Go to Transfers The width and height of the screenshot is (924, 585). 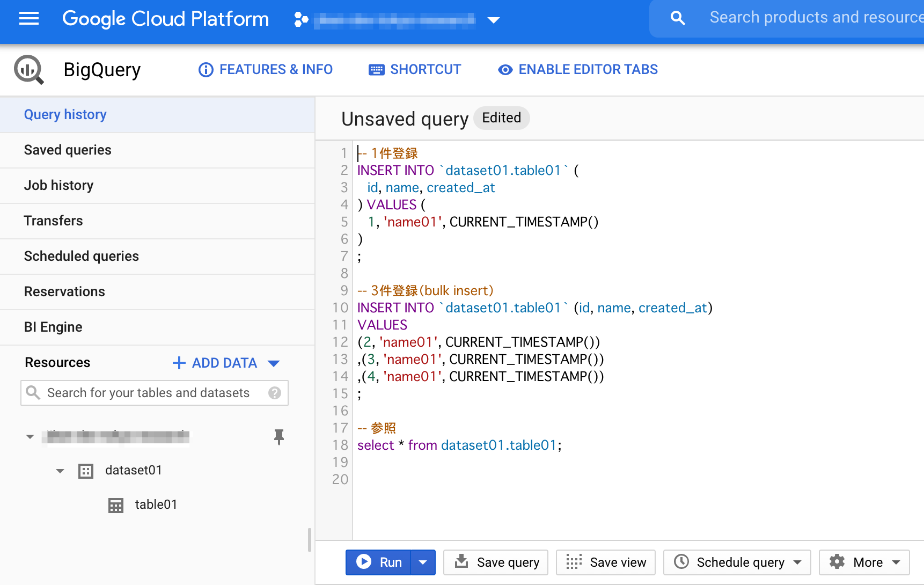coord(157,221)
